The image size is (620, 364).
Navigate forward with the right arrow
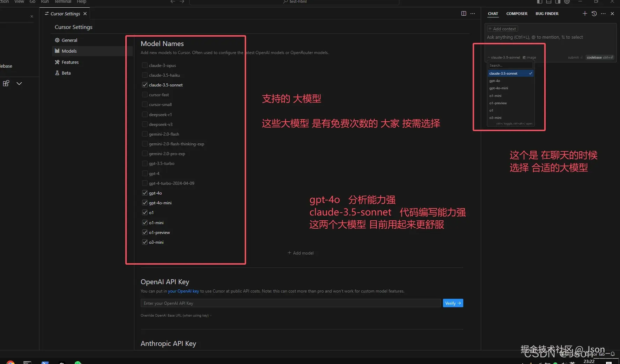point(182,2)
